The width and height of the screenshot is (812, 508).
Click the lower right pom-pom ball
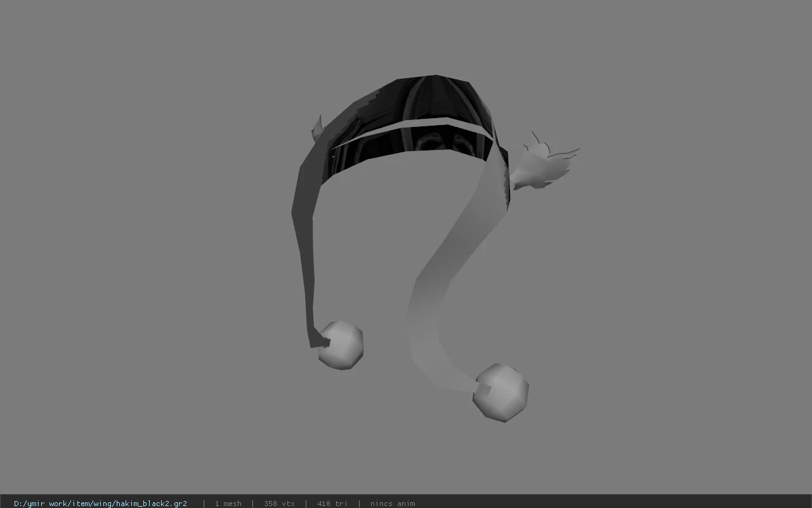click(x=501, y=392)
